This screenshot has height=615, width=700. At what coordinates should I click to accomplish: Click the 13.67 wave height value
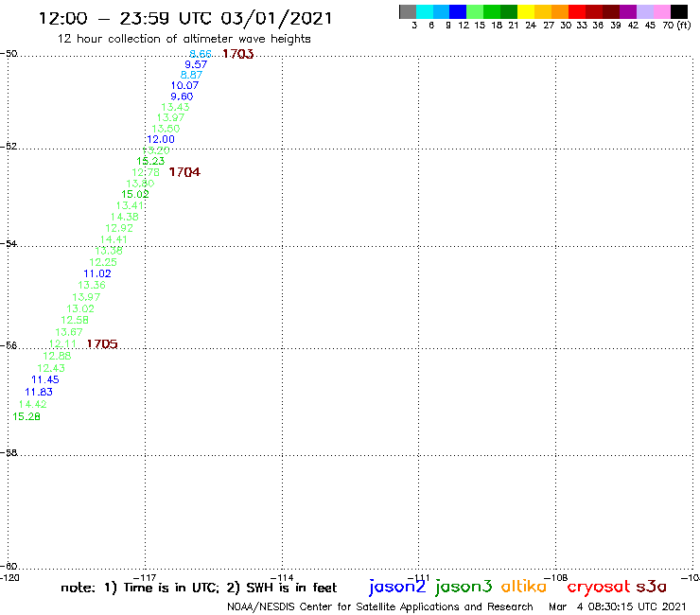pyautogui.click(x=69, y=332)
